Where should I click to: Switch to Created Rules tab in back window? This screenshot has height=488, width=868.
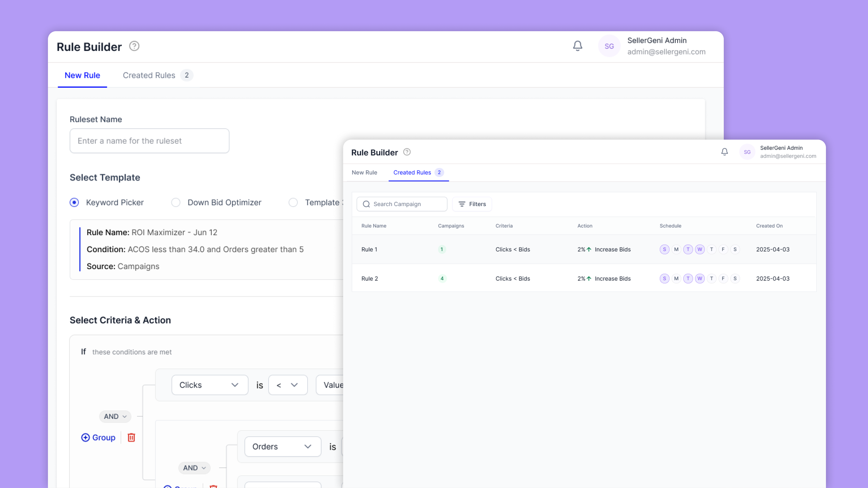click(x=158, y=75)
